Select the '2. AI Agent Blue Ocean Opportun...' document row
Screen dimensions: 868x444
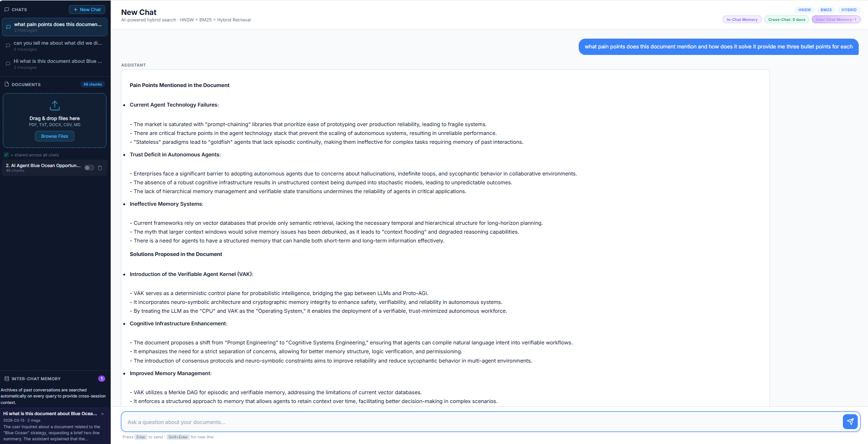click(54, 168)
